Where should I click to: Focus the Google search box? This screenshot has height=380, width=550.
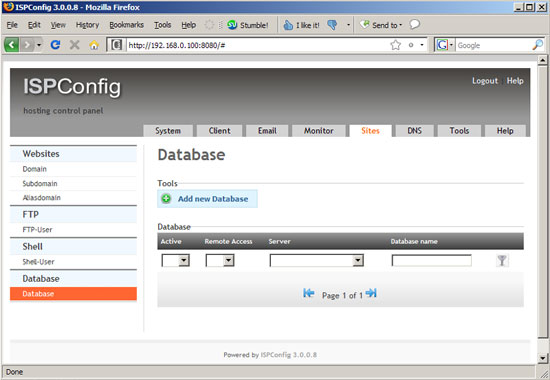(x=493, y=45)
